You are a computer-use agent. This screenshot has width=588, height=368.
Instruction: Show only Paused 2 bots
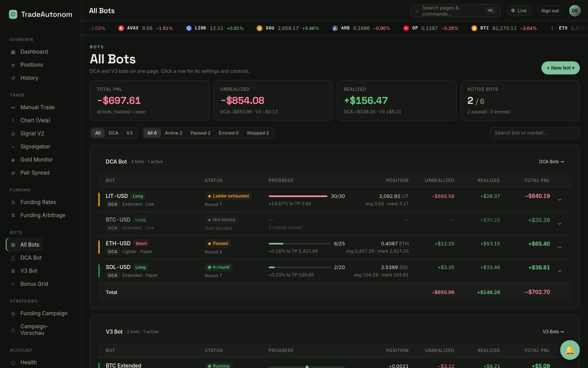tap(200, 133)
